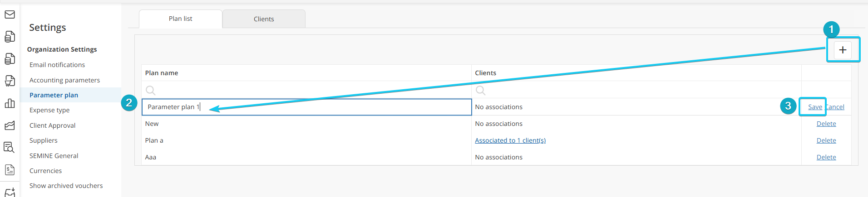Click the plus icon to add plan
The width and height of the screenshot is (868, 197).
tap(843, 50)
